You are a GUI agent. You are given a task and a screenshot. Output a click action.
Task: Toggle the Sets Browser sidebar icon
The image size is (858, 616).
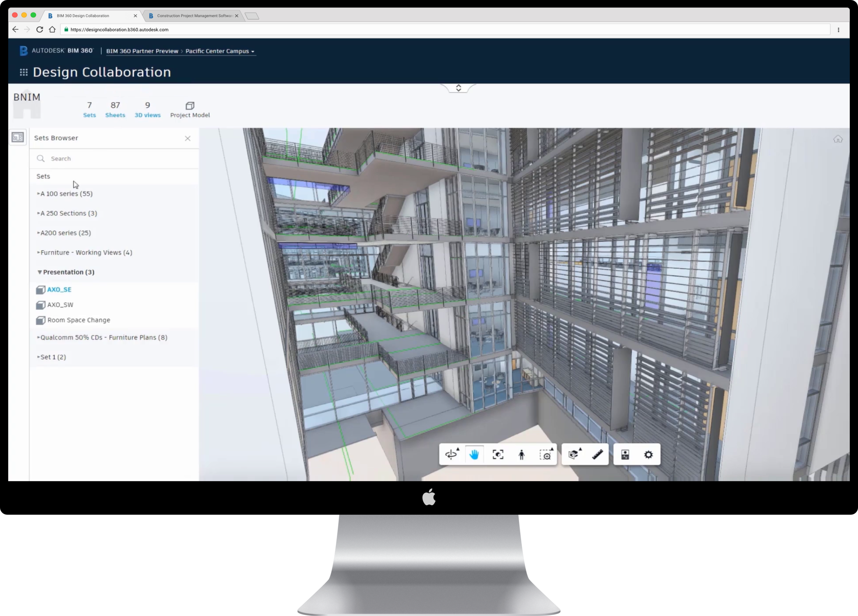[18, 137]
